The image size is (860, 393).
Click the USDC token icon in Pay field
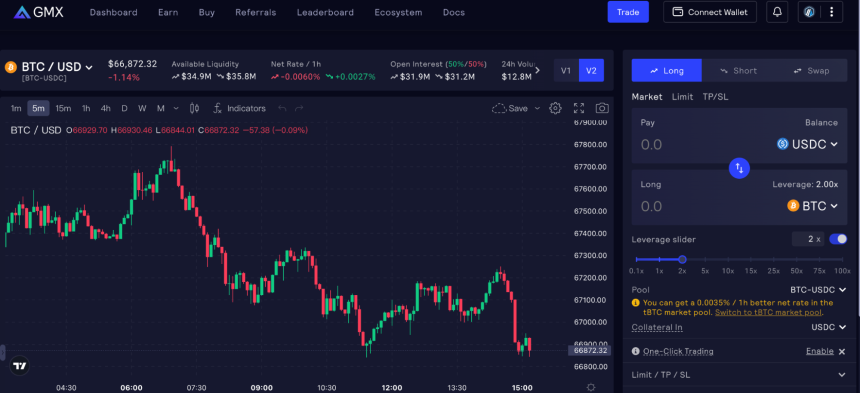point(783,144)
